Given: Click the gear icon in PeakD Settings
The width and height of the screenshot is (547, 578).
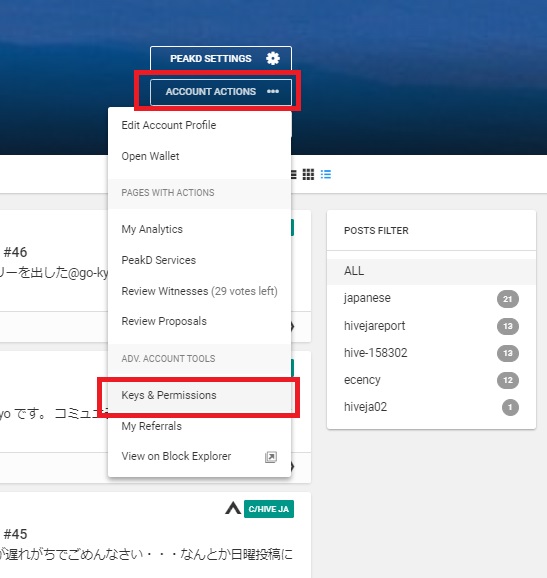Looking at the screenshot, I should tap(273, 58).
